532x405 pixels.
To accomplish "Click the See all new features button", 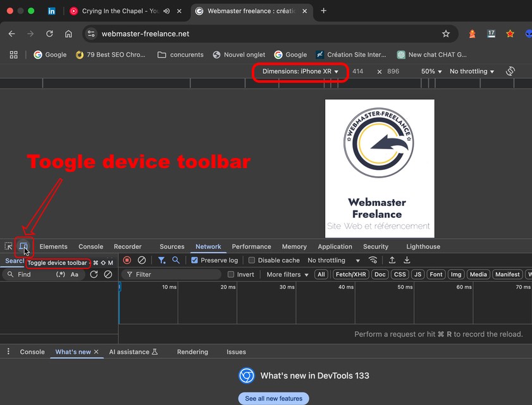I will point(273,398).
